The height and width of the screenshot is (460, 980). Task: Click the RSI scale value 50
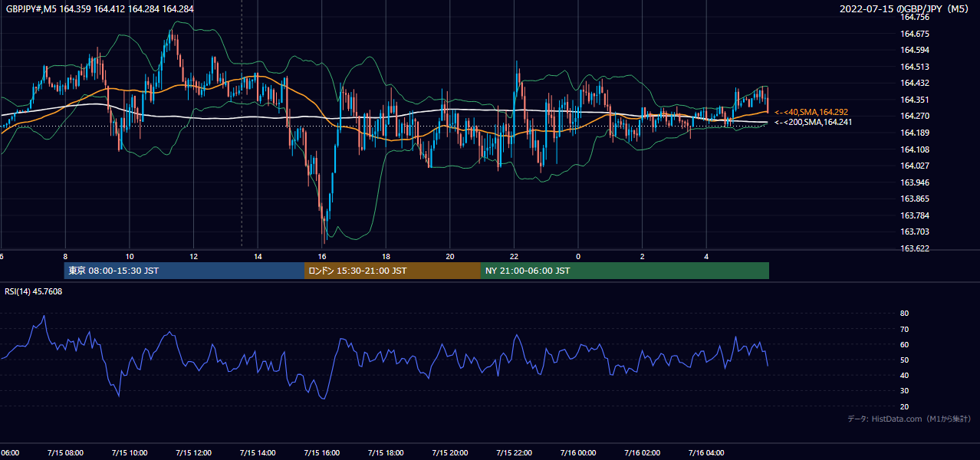[x=905, y=360]
